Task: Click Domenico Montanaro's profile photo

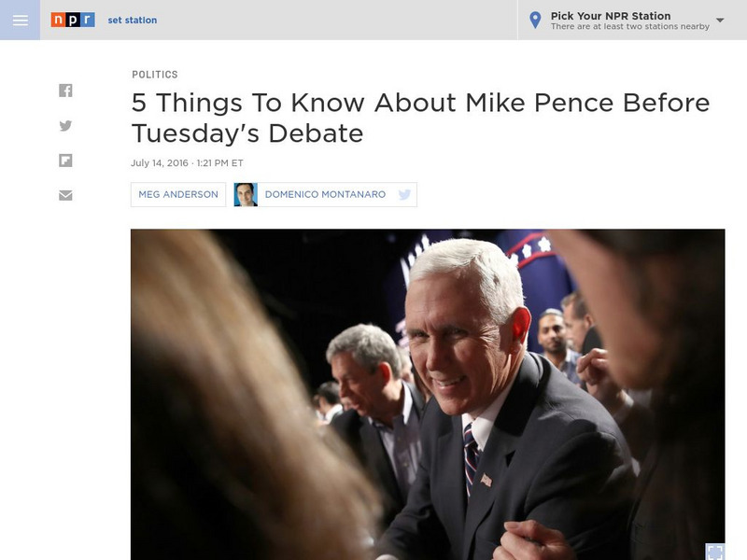Action: click(246, 194)
